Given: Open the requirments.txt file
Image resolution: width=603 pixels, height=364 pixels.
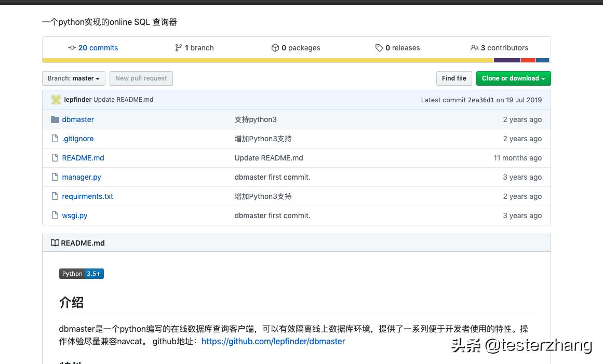Looking at the screenshot, I should click(87, 196).
